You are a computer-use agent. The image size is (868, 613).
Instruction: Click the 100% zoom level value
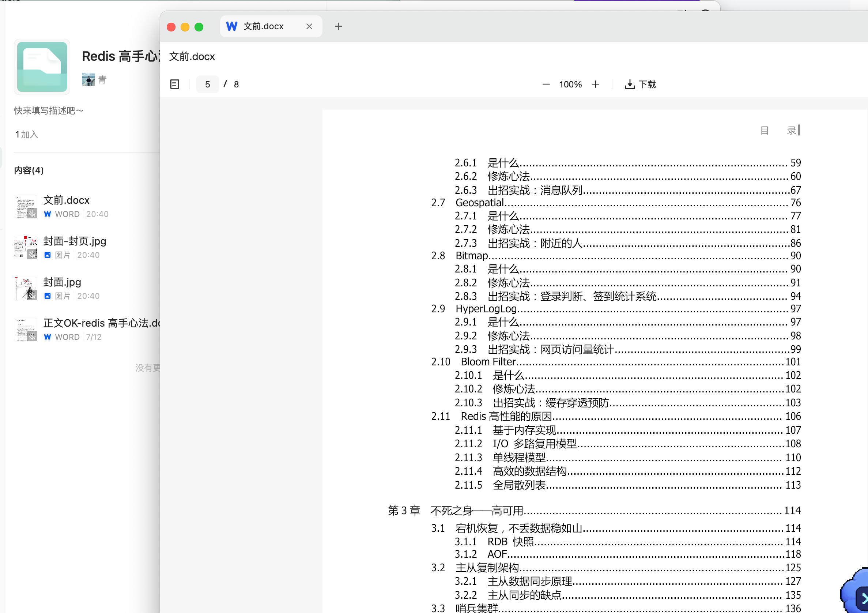click(570, 84)
